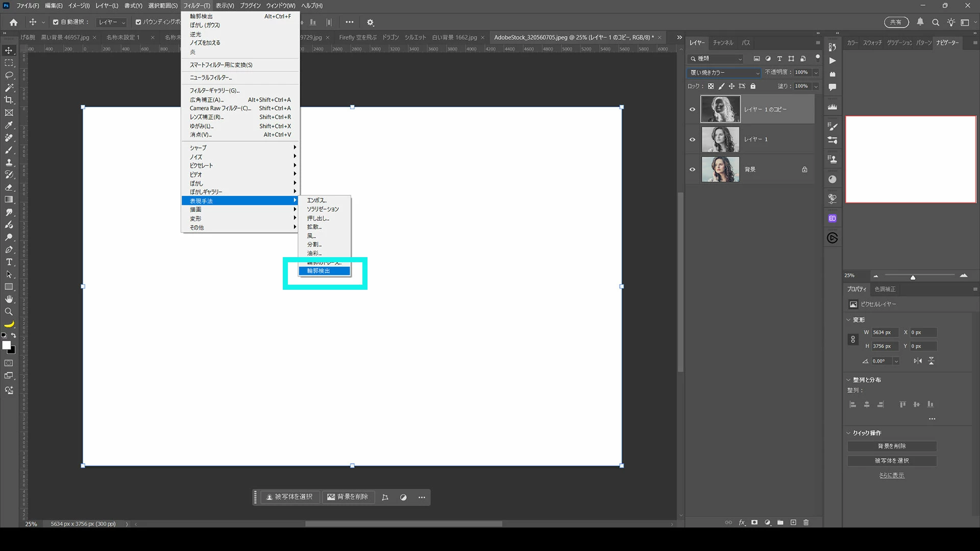This screenshot has width=980, height=551.
Task: Open the 不透明度 opacity dropdown arrow
Action: coord(816,72)
